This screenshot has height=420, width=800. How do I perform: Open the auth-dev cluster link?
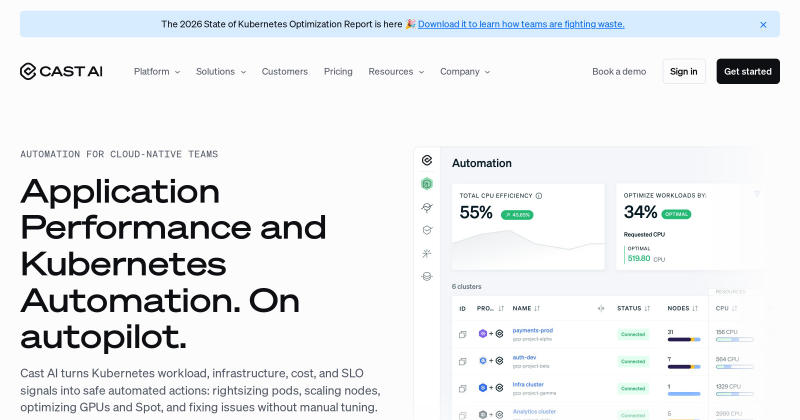point(524,358)
